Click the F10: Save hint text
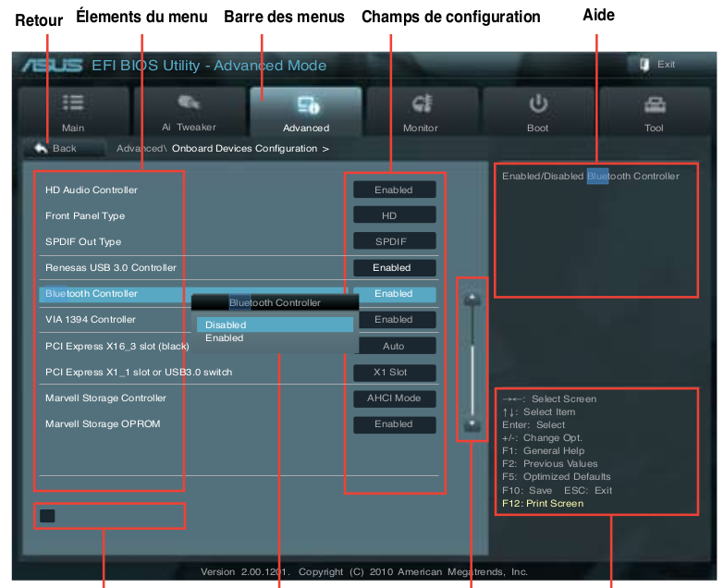The height and width of the screenshot is (588, 724). (x=527, y=490)
